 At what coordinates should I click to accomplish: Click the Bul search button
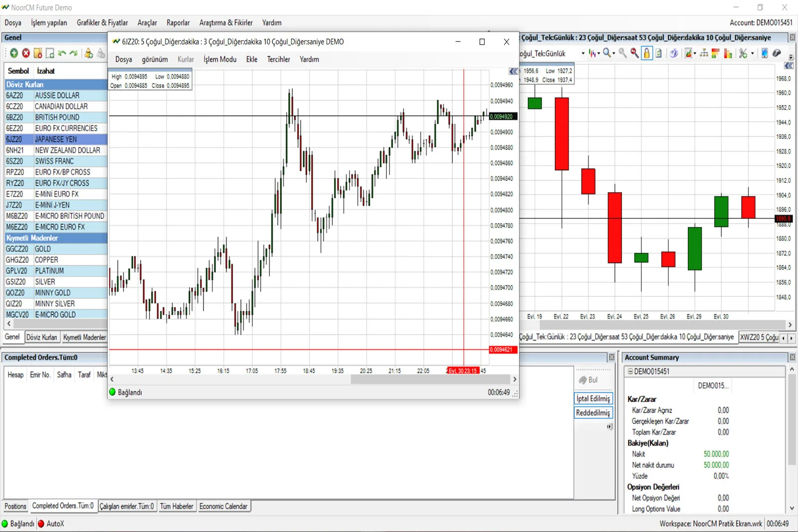pyautogui.click(x=589, y=380)
